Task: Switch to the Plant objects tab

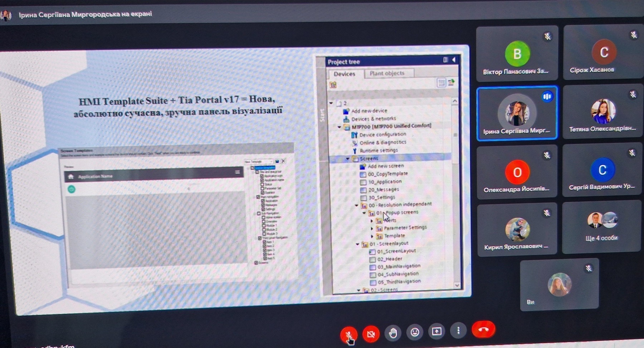Action: (387, 73)
